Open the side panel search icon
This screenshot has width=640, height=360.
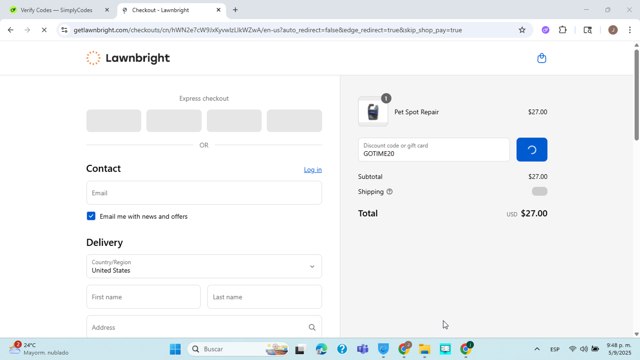coord(587,30)
